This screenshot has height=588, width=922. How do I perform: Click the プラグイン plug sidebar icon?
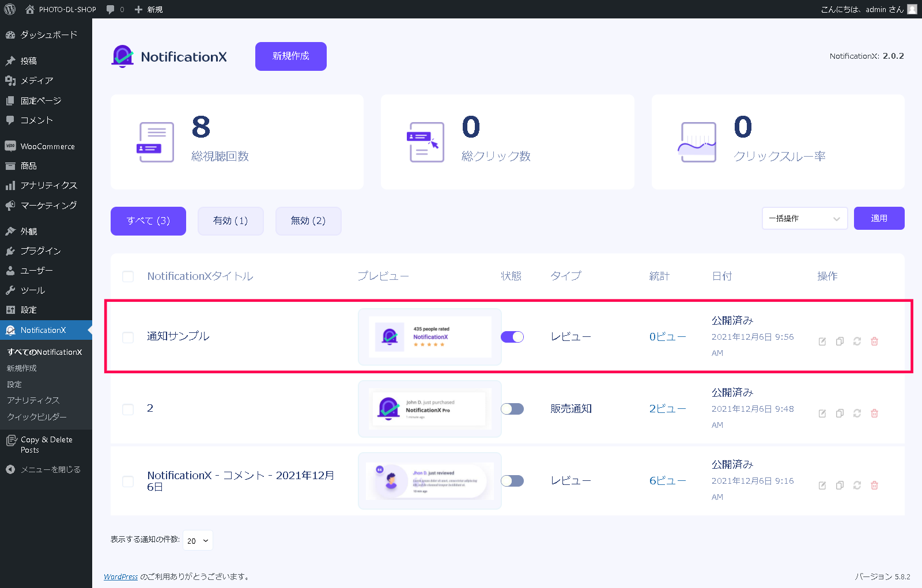point(10,251)
